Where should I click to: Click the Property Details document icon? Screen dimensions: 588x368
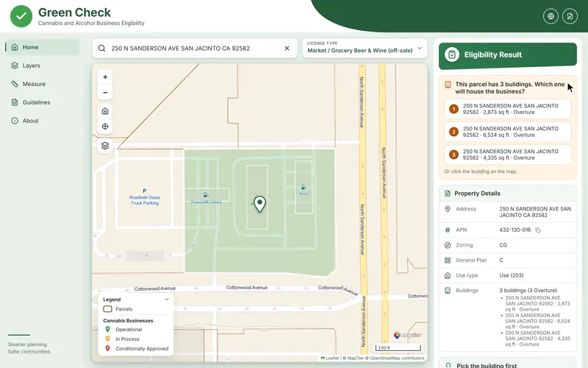tap(448, 194)
